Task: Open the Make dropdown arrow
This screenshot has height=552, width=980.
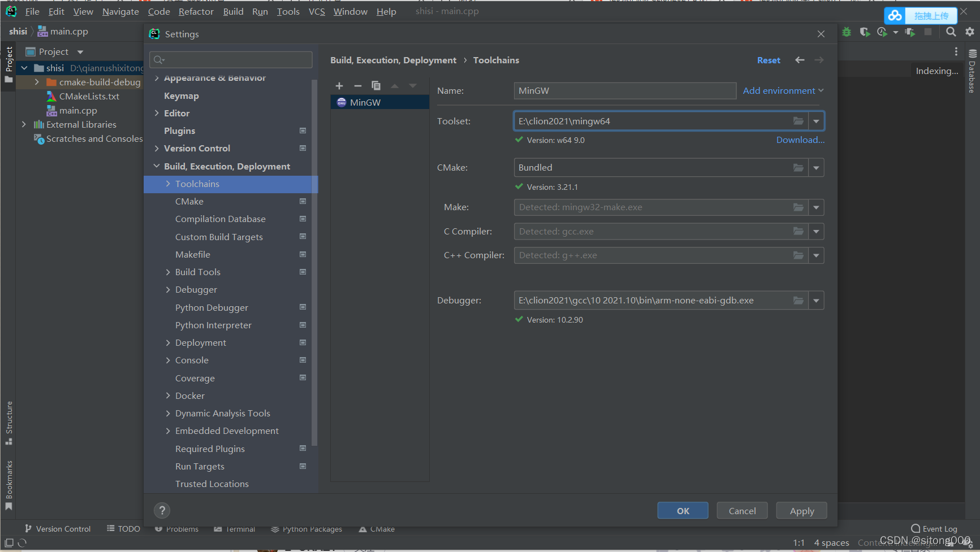Action: tap(816, 207)
